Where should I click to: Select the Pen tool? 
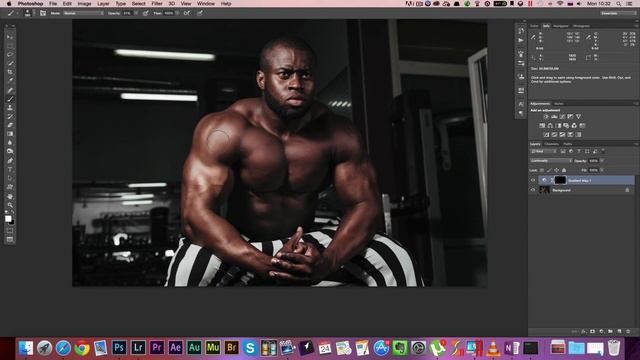click(10, 160)
